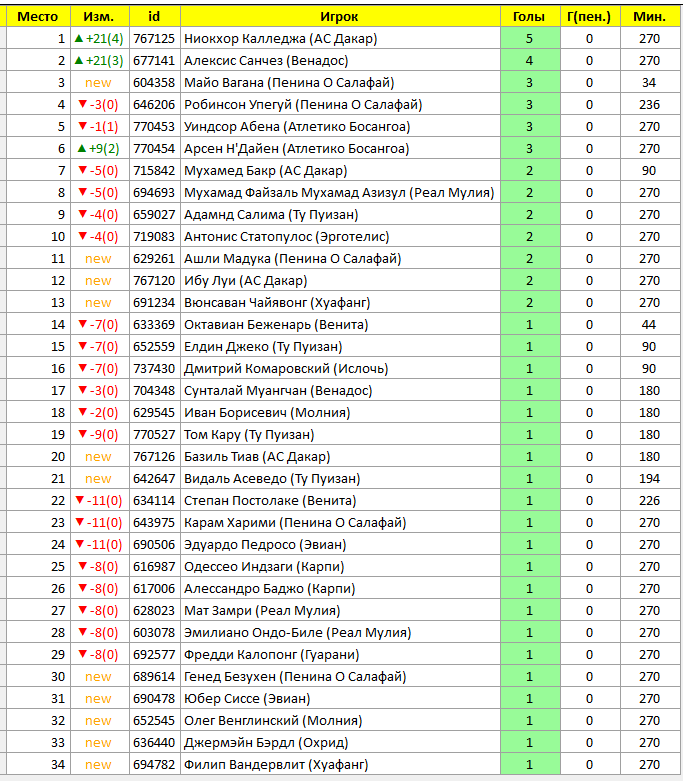Click player Октавиан Беженарь (Венита)

coord(276,324)
